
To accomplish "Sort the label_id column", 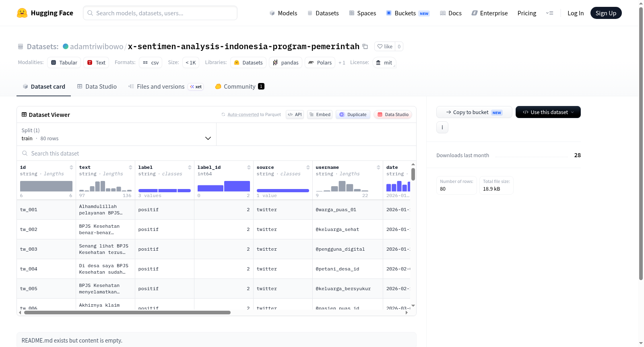I will pyautogui.click(x=249, y=167).
